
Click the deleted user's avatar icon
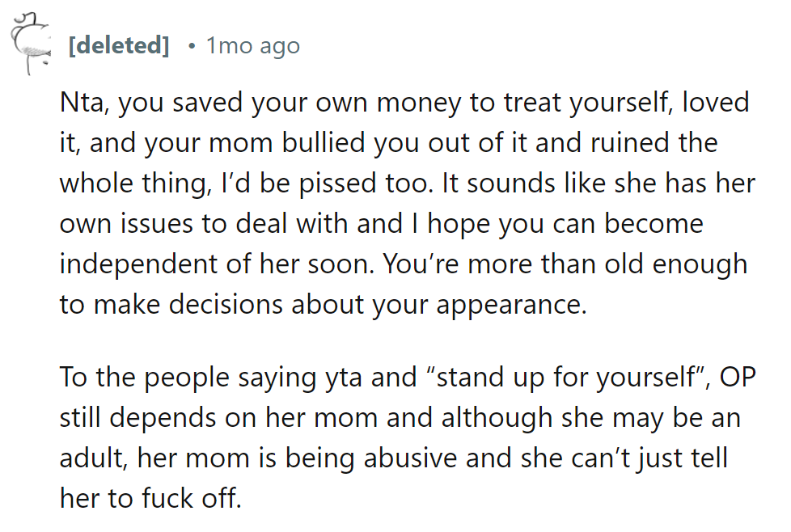[x=31, y=42]
